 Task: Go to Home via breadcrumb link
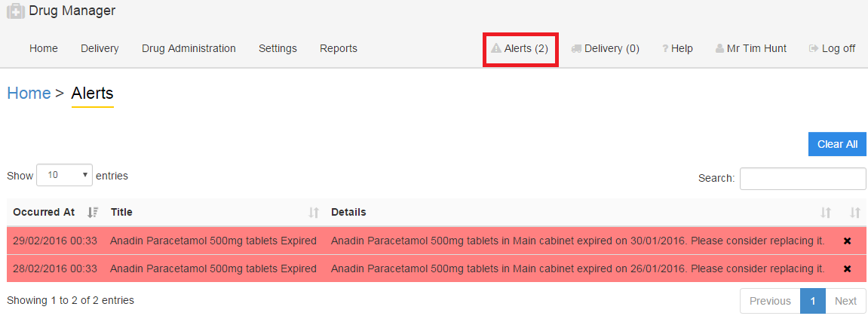click(x=29, y=94)
